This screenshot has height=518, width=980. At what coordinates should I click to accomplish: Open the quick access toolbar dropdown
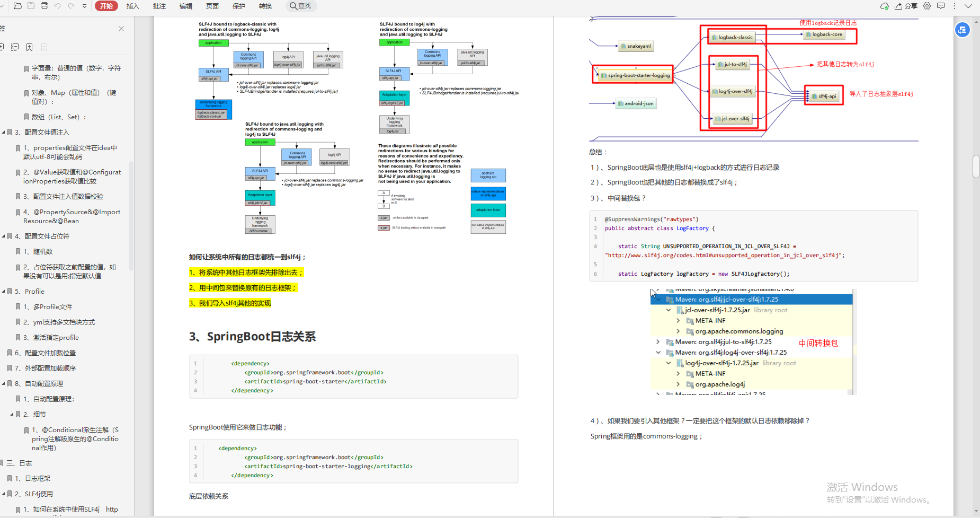[84, 6]
